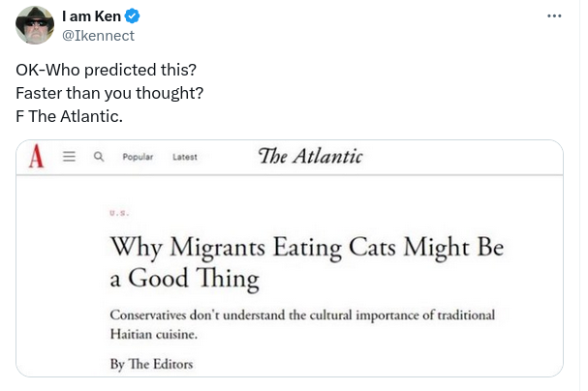
Task: Click the "OK-Who predicted this?" tweet line
Action: pyautogui.click(x=106, y=71)
